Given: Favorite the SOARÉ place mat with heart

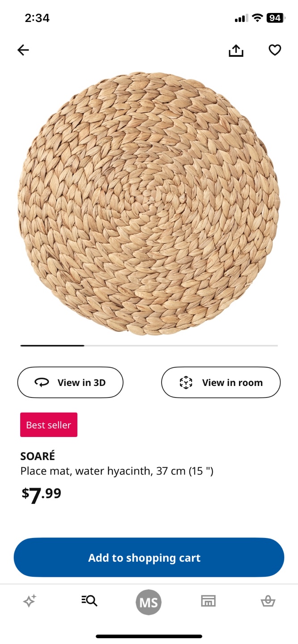Looking at the screenshot, I should click(x=275, y=50).
